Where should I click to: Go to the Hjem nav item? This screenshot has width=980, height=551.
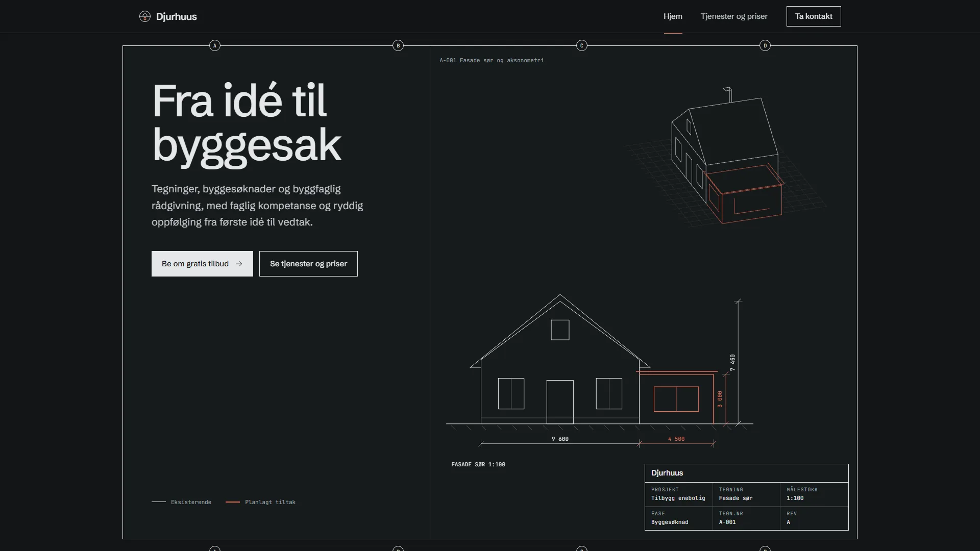click(x=673, y=16)
